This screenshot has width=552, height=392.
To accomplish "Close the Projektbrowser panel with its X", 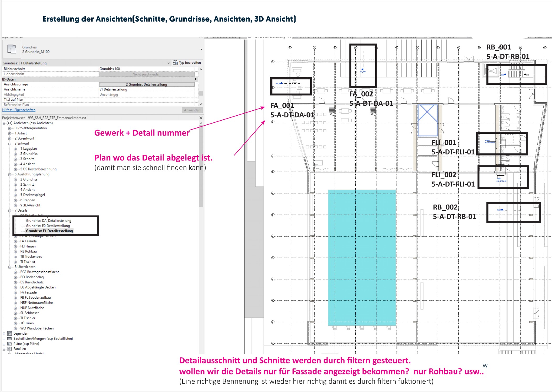I will pos(201,118).
